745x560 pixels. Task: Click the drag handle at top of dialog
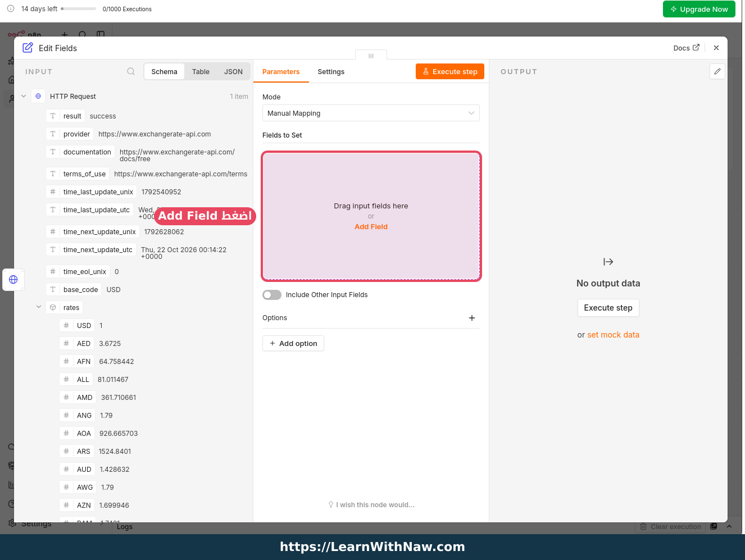pos(371,56)
